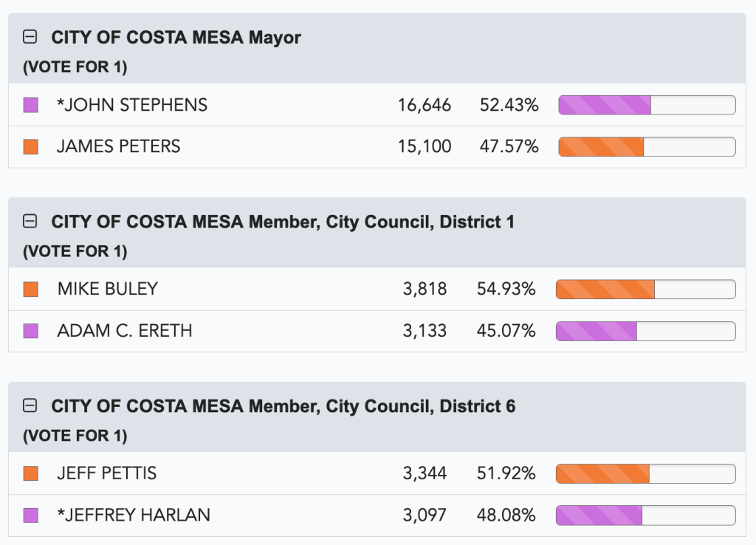The width and height of the screenshot is (756, 545).
Task: Click the Jeff Pettis candidate name
Action: pyautogui.click(x=107, y=473)
